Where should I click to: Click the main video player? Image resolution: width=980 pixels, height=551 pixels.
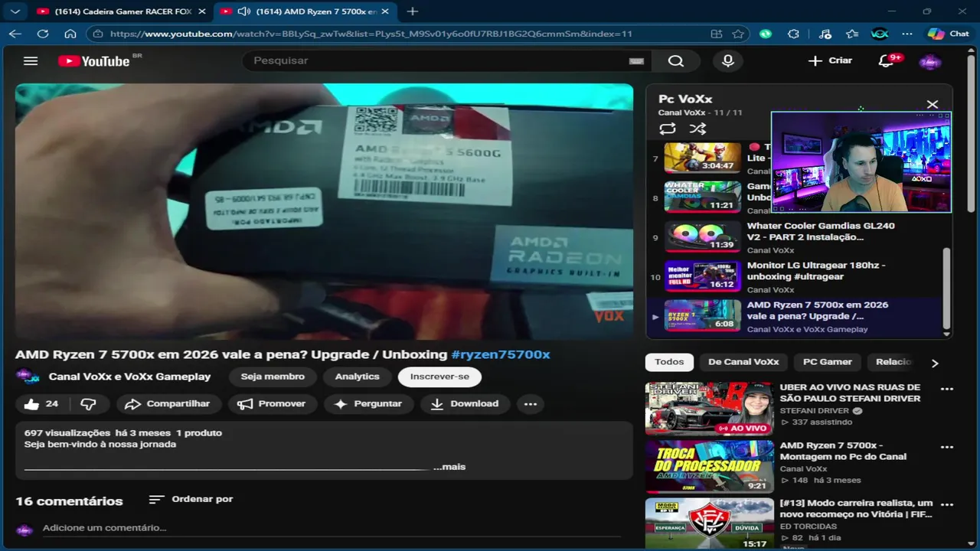tap(324, 211)
